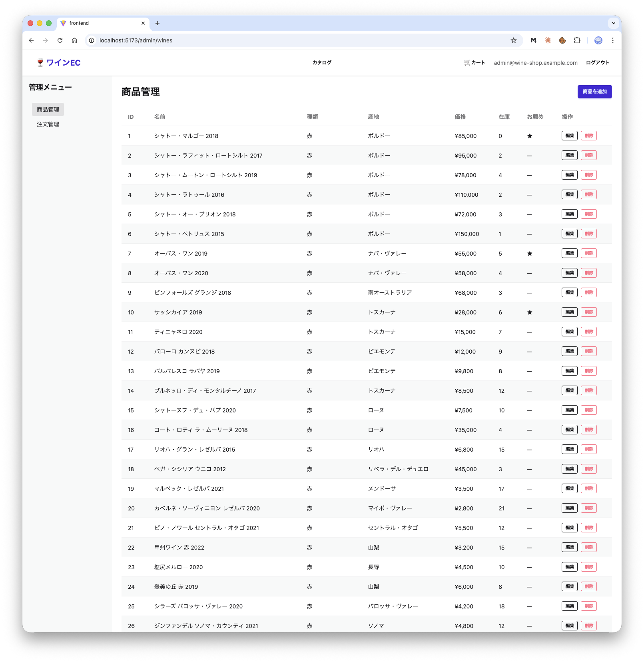Select 注文管理 in the admin sidebar
This screenshot has width=644, height=662.
[x=48, y=124]
